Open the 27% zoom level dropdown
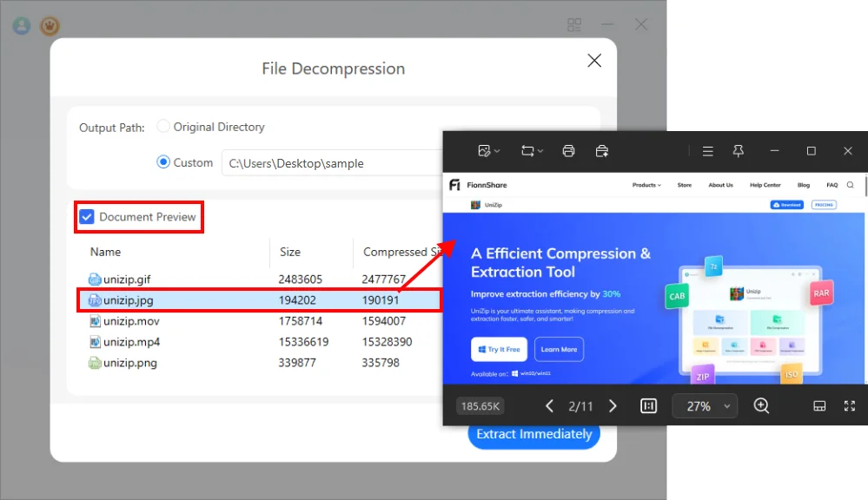The height and width of the screenshot is (500, 868). pyautogui.click(x=706, y=406)
